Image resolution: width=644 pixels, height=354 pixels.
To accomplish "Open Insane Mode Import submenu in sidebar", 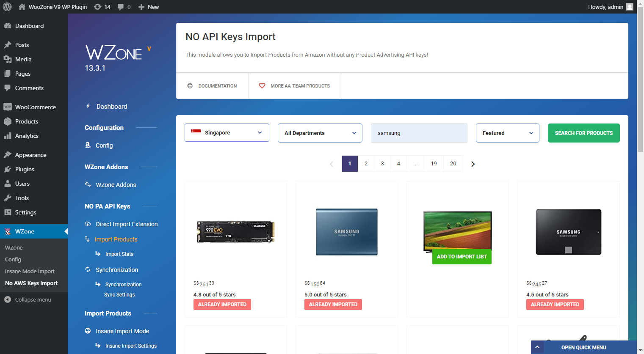I will tap(30, 272).
